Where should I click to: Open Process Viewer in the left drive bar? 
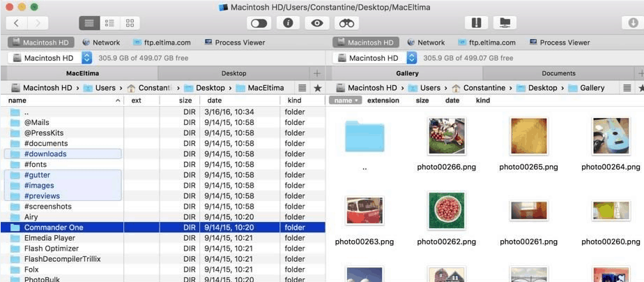tap(234, 43)
